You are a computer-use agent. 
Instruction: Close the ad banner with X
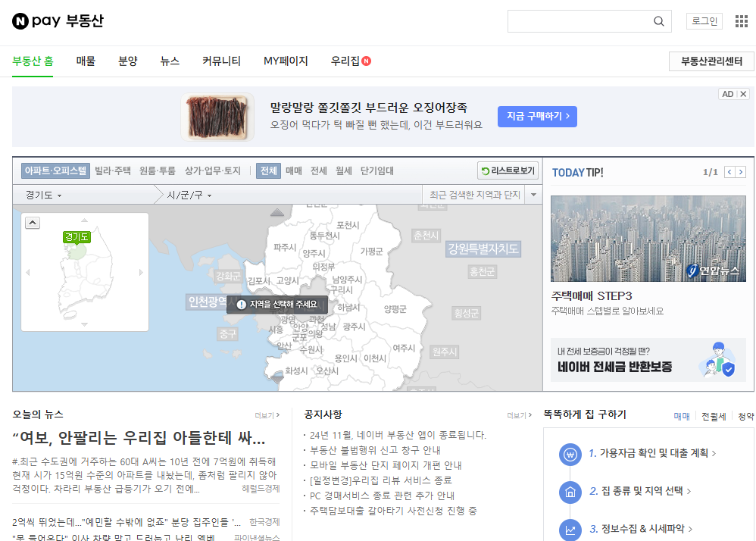point(743,94)
